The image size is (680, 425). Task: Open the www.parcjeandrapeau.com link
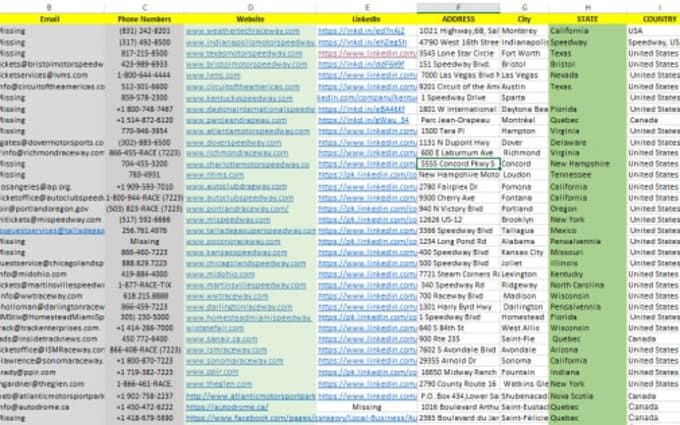click(x=236, y=120)
